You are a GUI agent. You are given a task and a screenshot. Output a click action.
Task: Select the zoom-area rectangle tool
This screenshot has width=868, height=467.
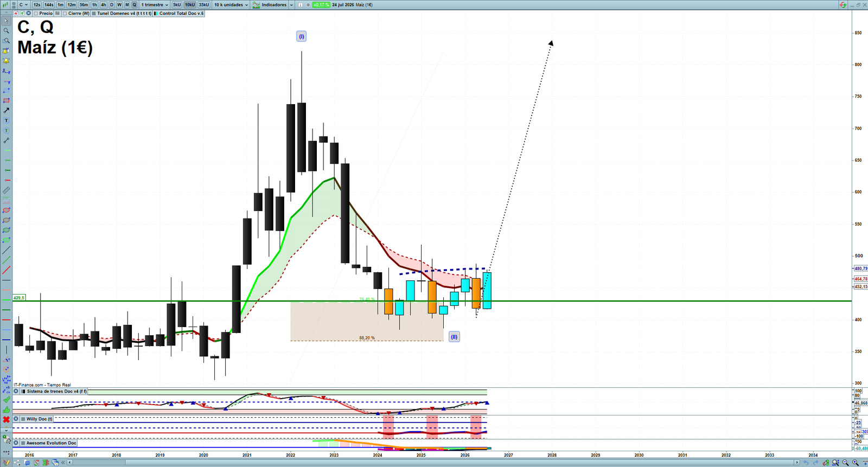click(6, 41)
